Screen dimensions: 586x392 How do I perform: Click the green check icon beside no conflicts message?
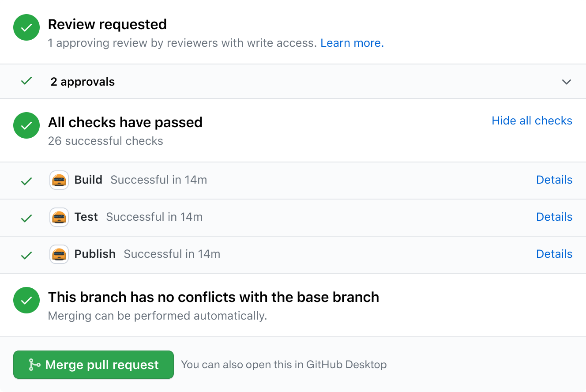click(26, 300)
